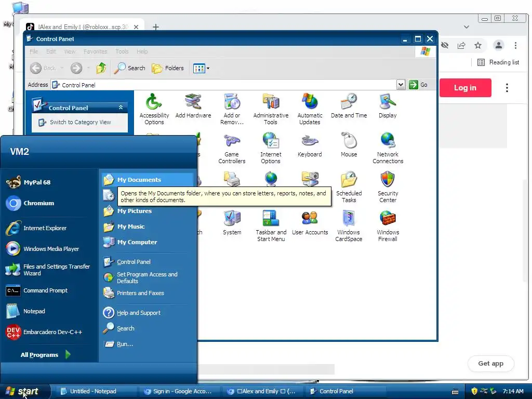Image resolution: width=532 pixels, height=399 pixels.
Task: Open the Keyboard applet
Action: click(310, 145)
